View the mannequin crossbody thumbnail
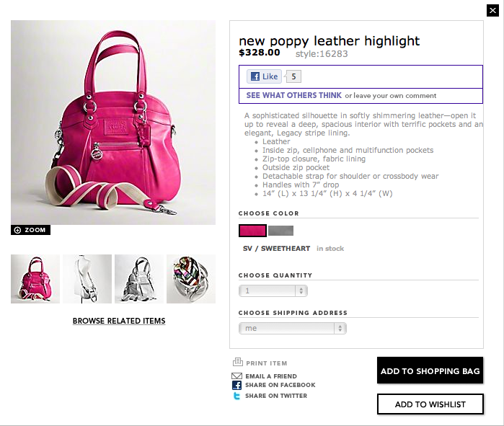Image resolution: width=504 pixels, height=426 pixels. pyautogui.click(x=87, y=279)
